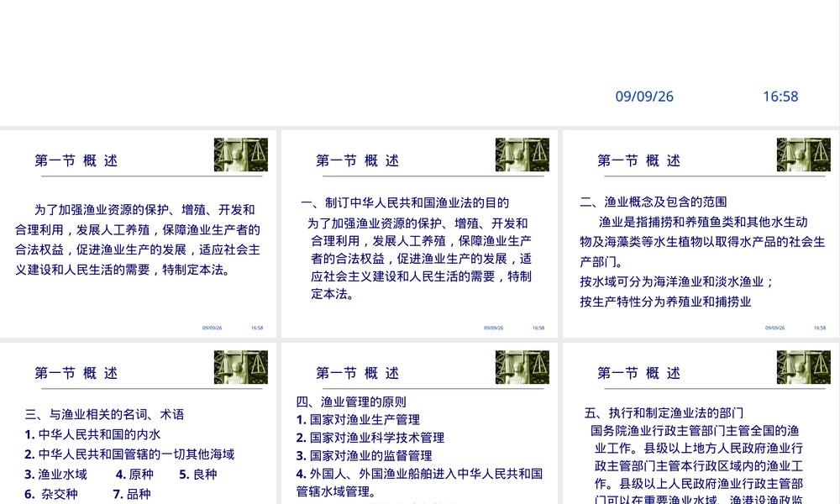Click the line 者的合法权益，促进渔业生产的发展，适
840x504 pixels.
click(421, 259)
